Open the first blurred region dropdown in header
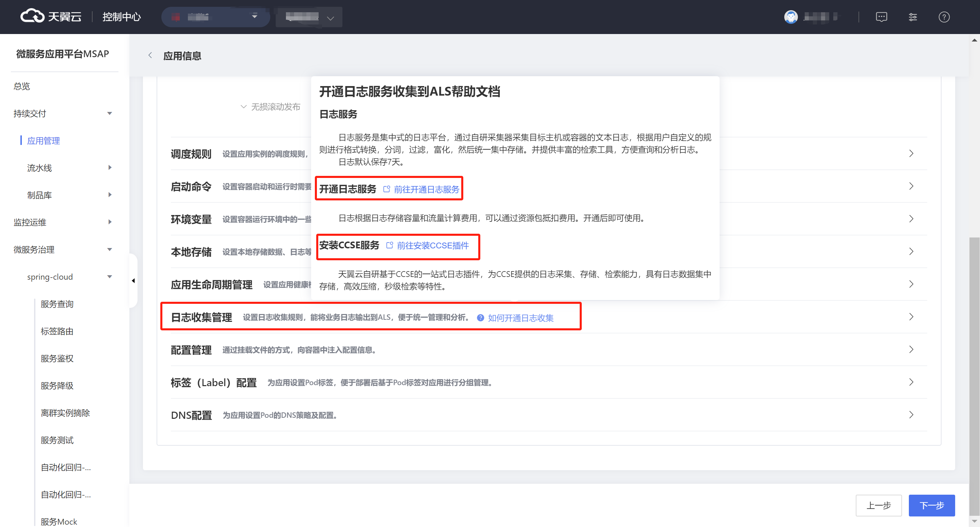The image size is (980, 527). click(215, 17)
